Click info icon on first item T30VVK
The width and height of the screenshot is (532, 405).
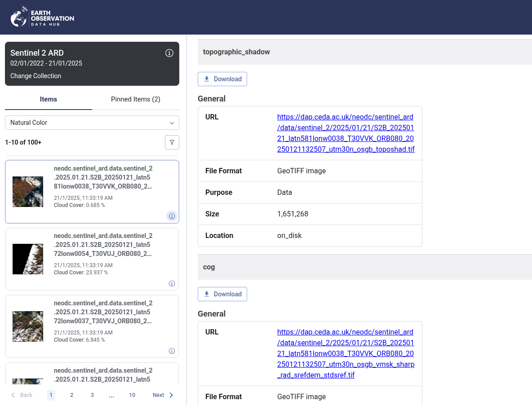(x=172, y=216)
